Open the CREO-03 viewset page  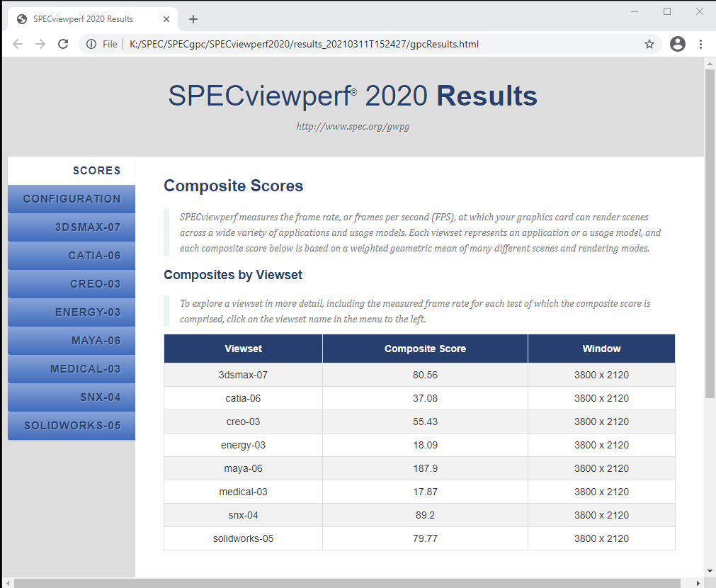coord(72,284)
